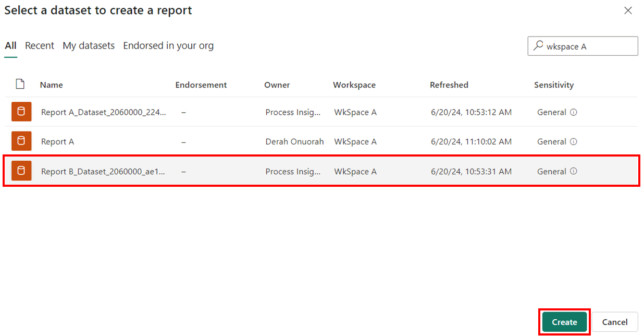Sort by the Refreshed column header
Viewport: 644px width, 336px height.
pos(449,85)
